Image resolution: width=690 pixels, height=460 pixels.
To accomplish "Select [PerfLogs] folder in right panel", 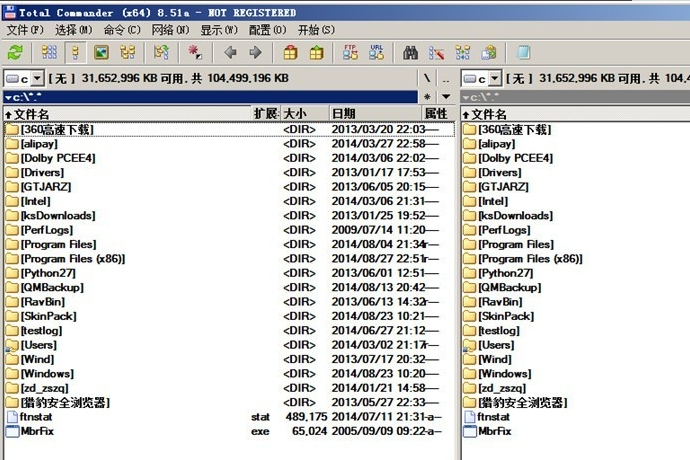I will tap(576, 230).
